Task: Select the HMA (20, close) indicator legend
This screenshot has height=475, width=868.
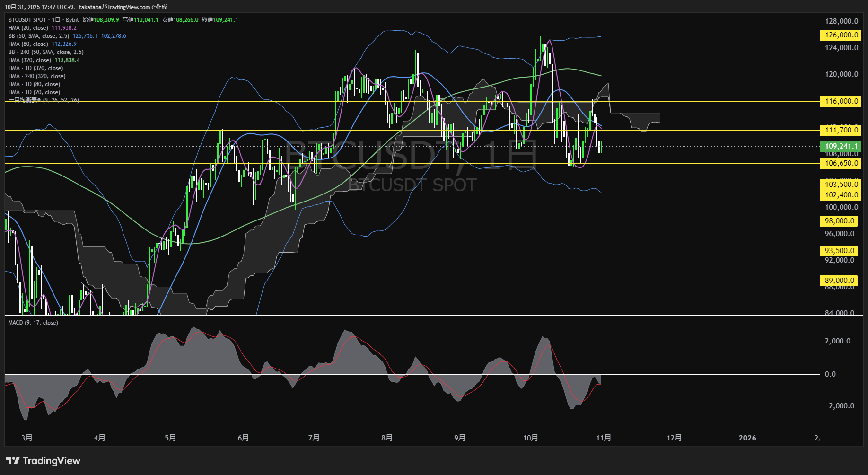Action: click(x=28, y=28)
